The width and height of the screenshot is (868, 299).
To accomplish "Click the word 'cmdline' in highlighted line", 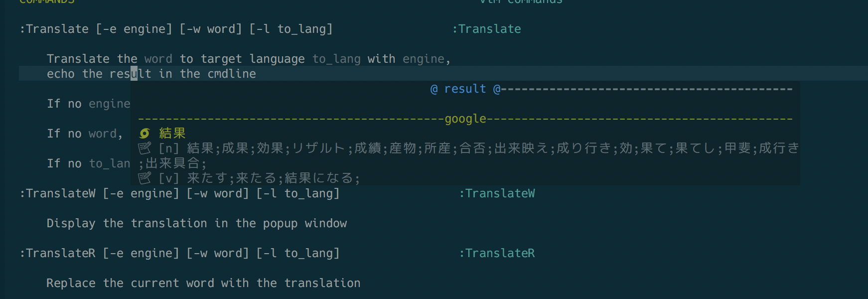I will 232,74.
